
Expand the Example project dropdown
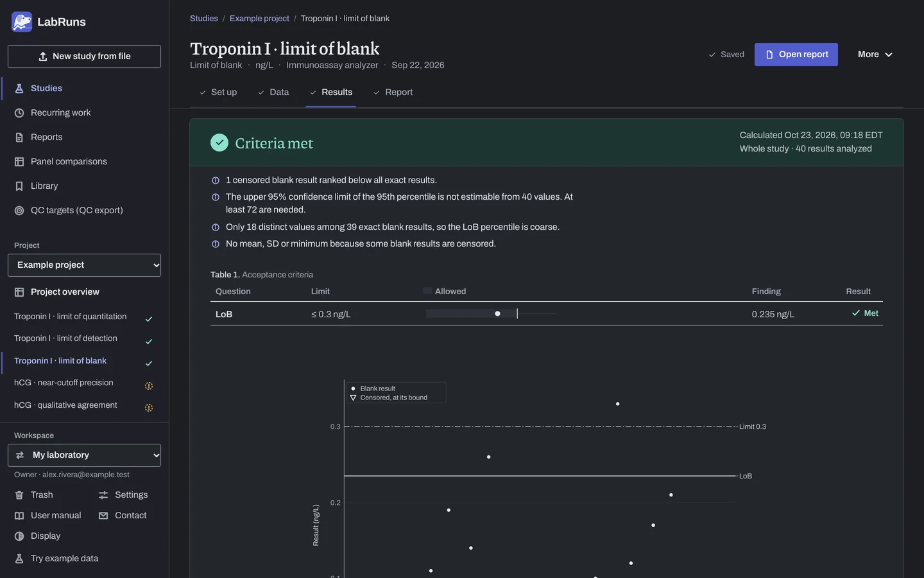[84, 265]
